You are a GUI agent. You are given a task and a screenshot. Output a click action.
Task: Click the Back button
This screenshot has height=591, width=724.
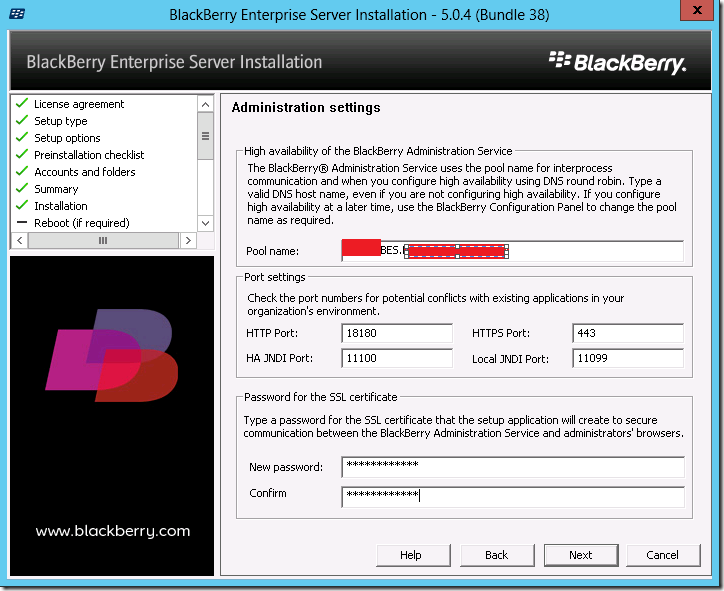(x=497, y=555)
